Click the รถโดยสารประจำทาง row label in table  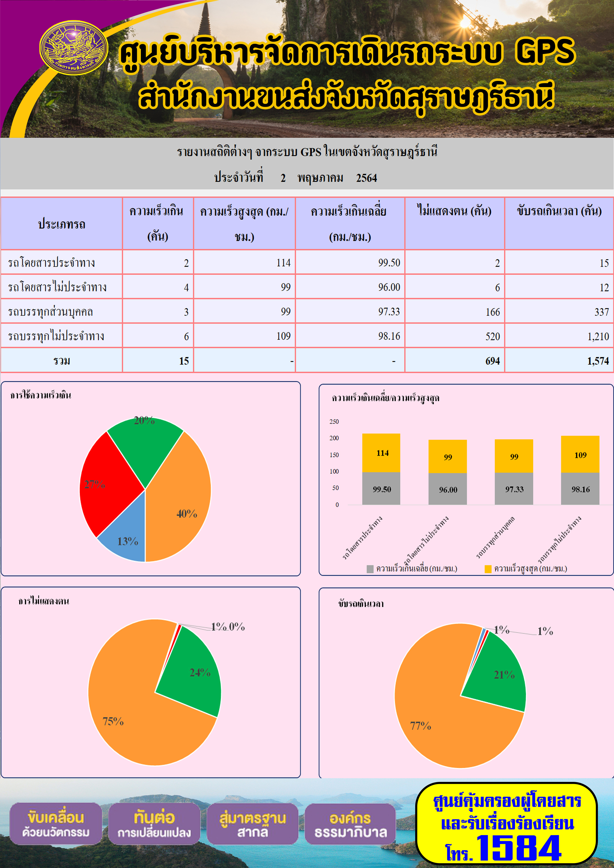click(x=51, y=262)
